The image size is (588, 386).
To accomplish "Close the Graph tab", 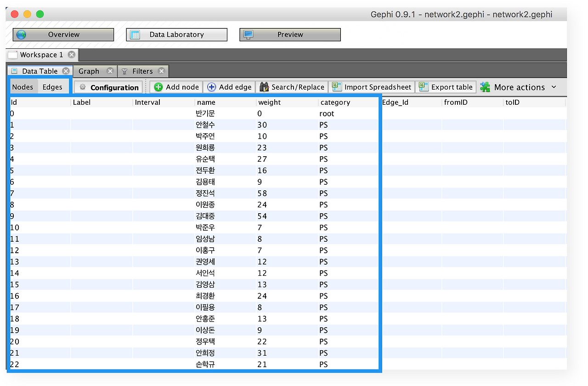I will [110, 71].
